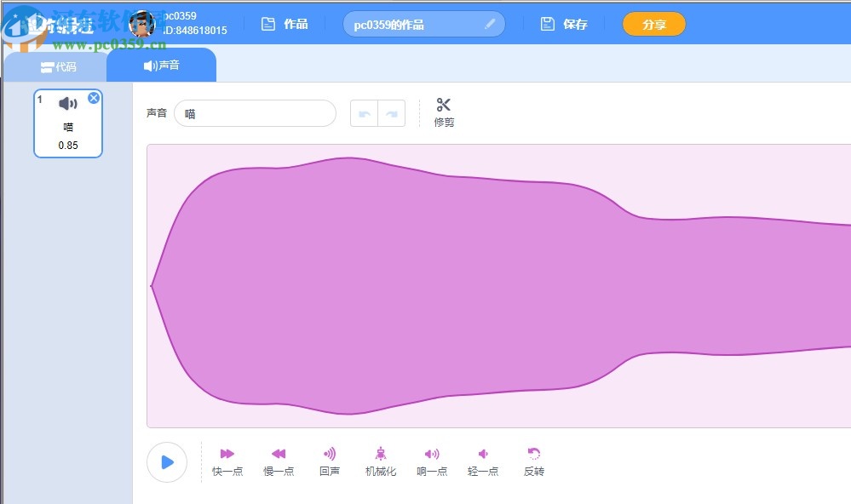The width and height of the screenshot is (851, 504).
Task: Share the project via 分享
Action: [653, 23]
